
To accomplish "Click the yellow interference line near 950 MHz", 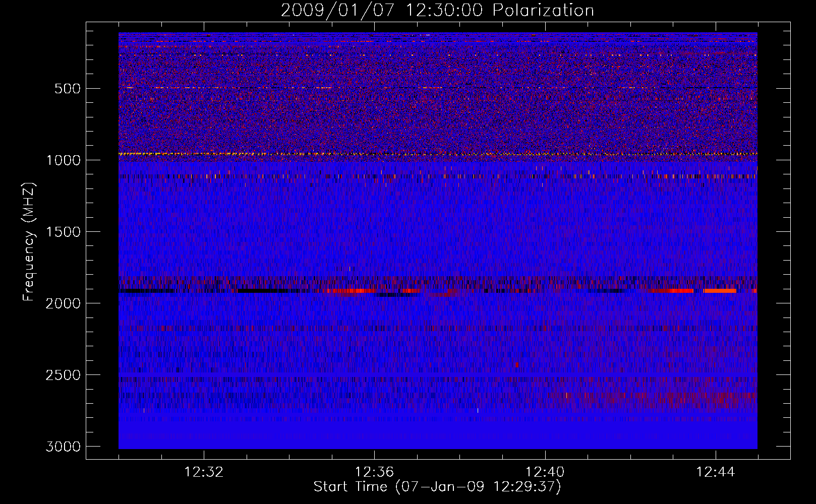I will [x=438, y=154].
